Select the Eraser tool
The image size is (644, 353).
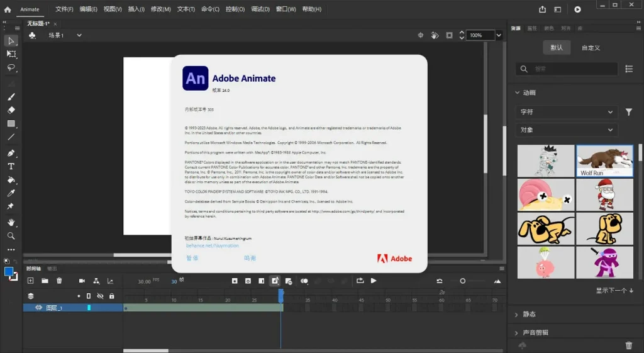tap(11, 110)
